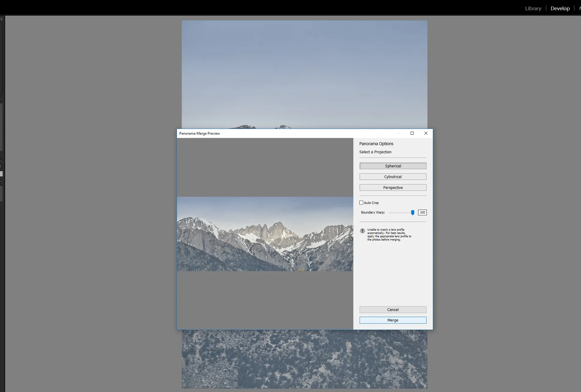581x392 pixels.
Task: Click the crosshair icon in the left sidebar
Action: tap(1, 156)
